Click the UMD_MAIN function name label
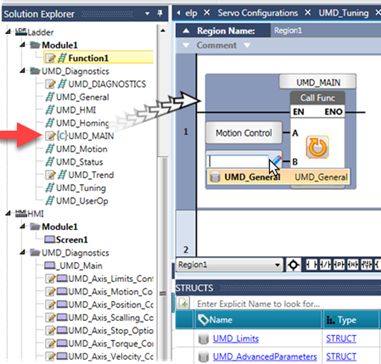The height and width of the screenshot is (364, 381). 318,82
